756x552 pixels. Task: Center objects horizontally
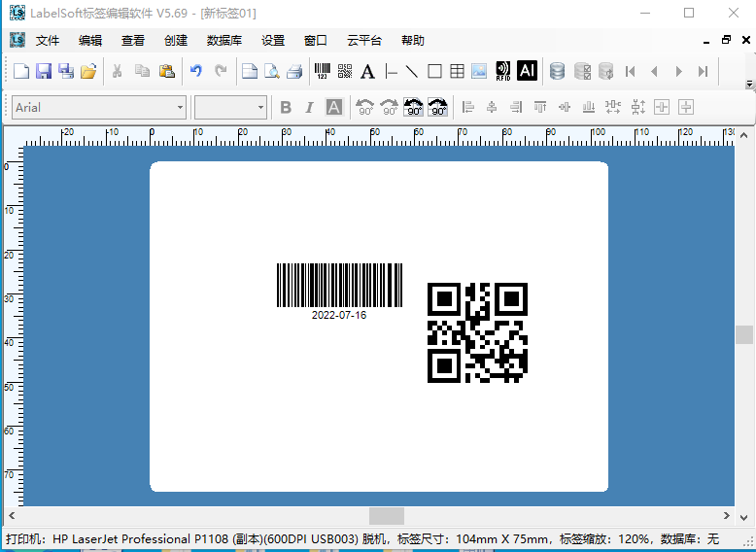point(492,107)
